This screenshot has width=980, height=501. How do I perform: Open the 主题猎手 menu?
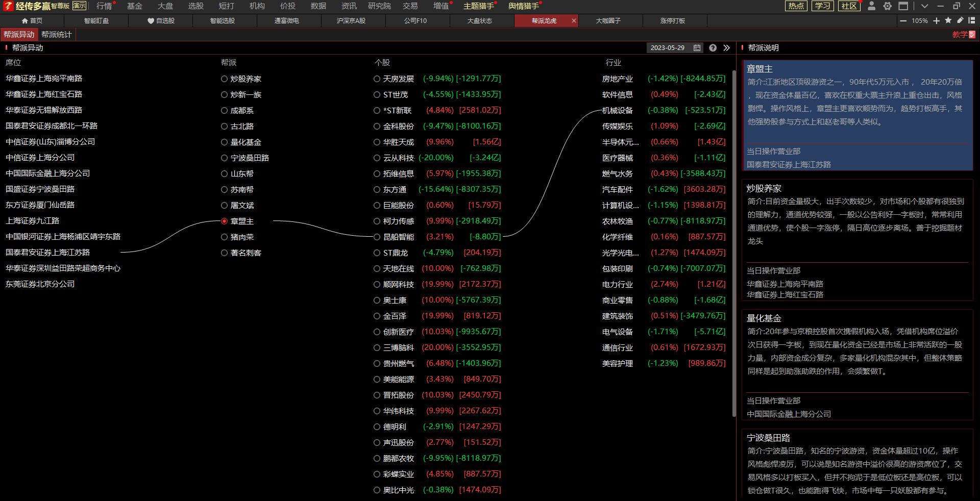[x=479, y=6]
